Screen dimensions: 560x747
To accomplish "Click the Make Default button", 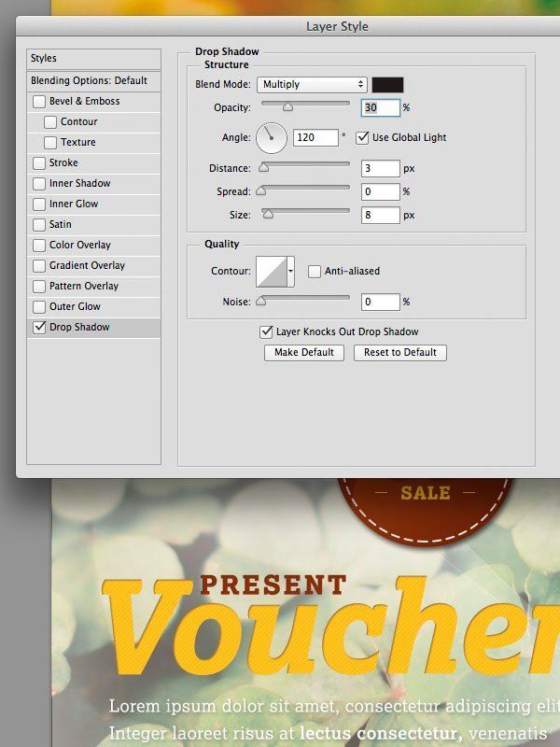I will 304,353.
